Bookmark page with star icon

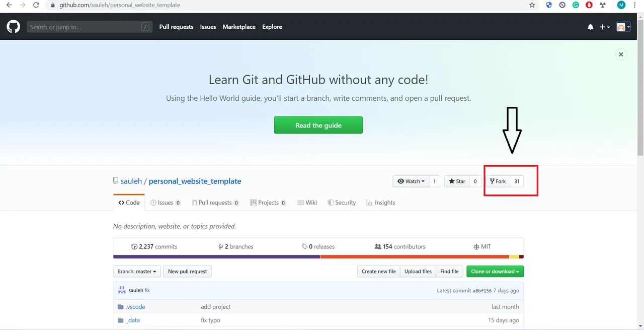pos(532,5)
